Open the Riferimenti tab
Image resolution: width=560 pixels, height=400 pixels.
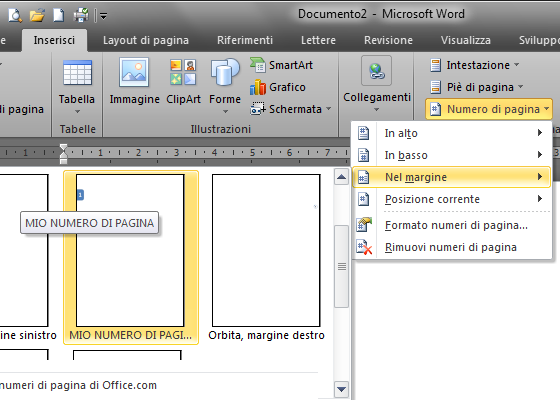click(245, 40)
